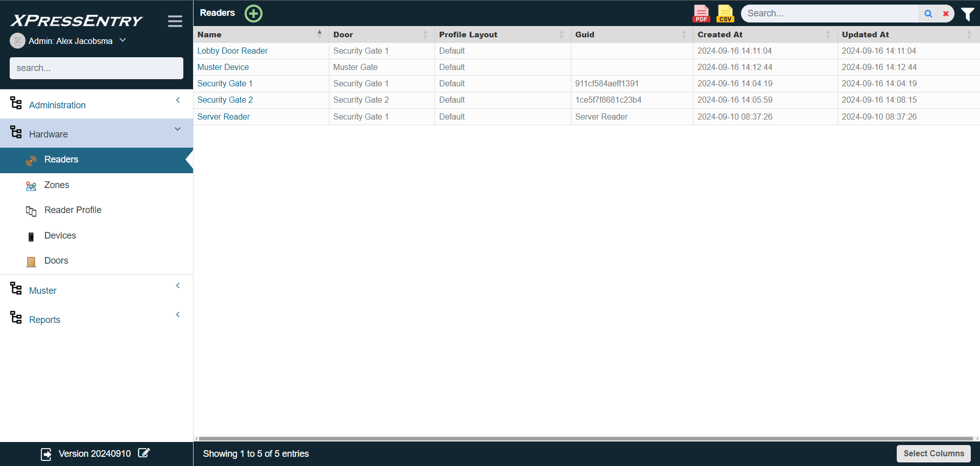Click inside the top Search field
Screen dimensions: 980x466
click(827, 13)
